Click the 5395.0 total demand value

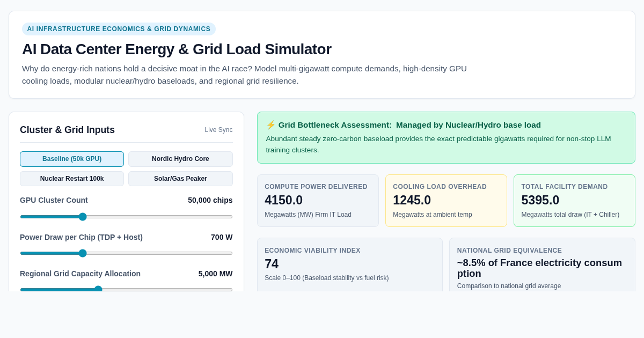point(540,200)
